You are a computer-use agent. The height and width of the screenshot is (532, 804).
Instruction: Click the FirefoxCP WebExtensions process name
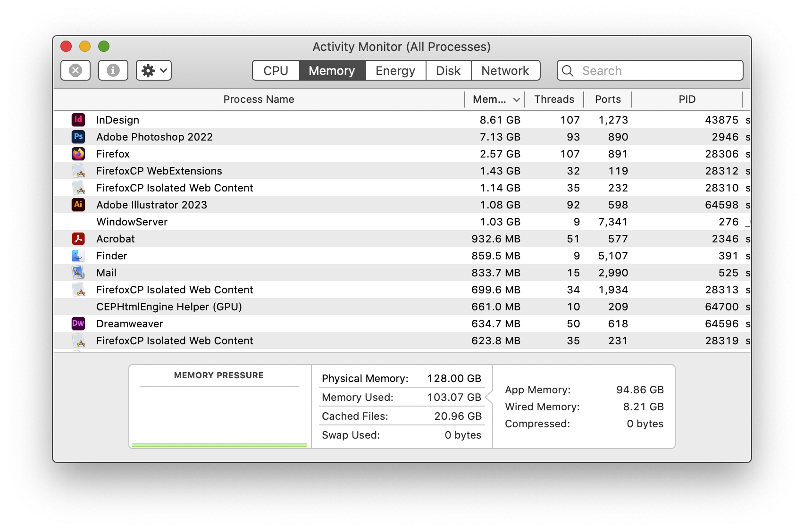159,171
